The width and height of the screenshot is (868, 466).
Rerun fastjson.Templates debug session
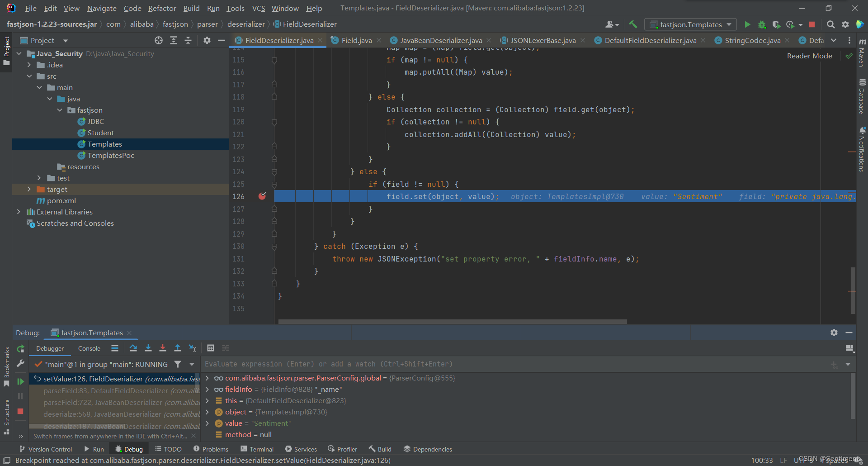coord(20,349)
